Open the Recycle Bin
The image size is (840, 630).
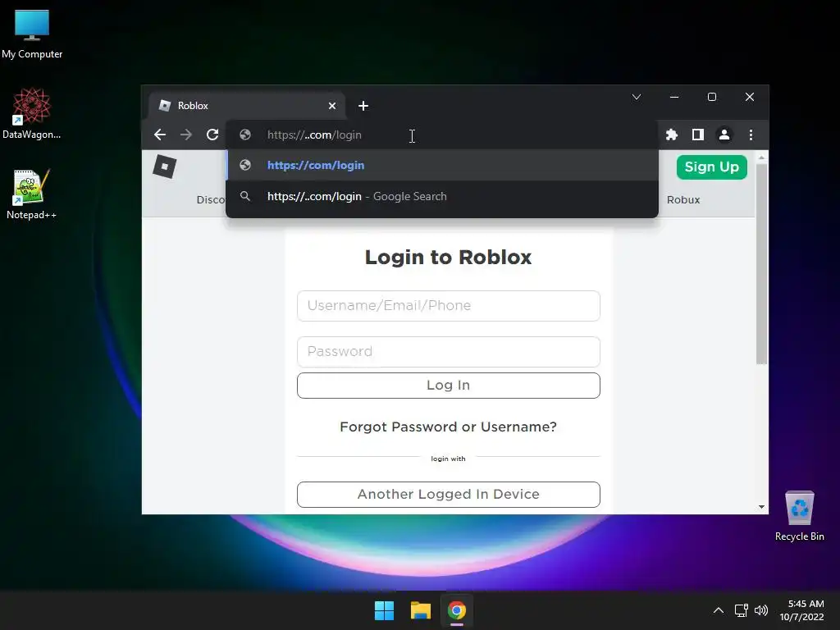799,515
